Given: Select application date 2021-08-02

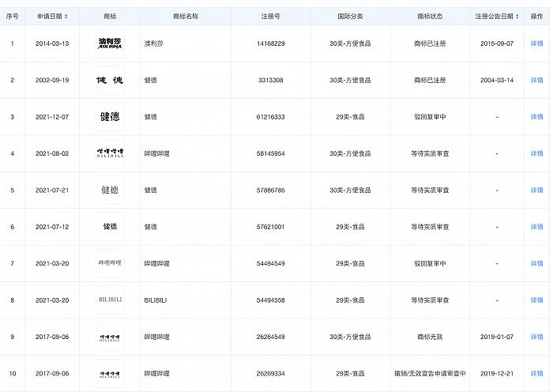Looking at the screenshot, I should pos(52,153).
